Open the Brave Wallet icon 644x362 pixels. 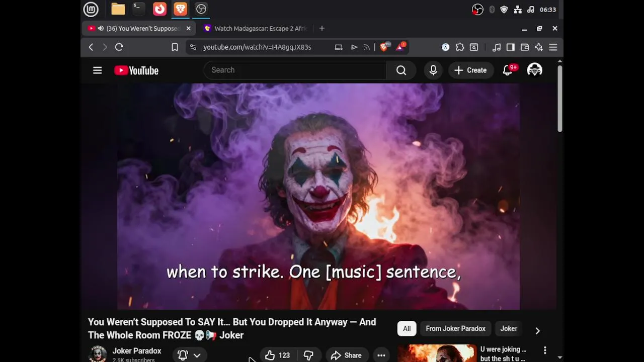525,47
